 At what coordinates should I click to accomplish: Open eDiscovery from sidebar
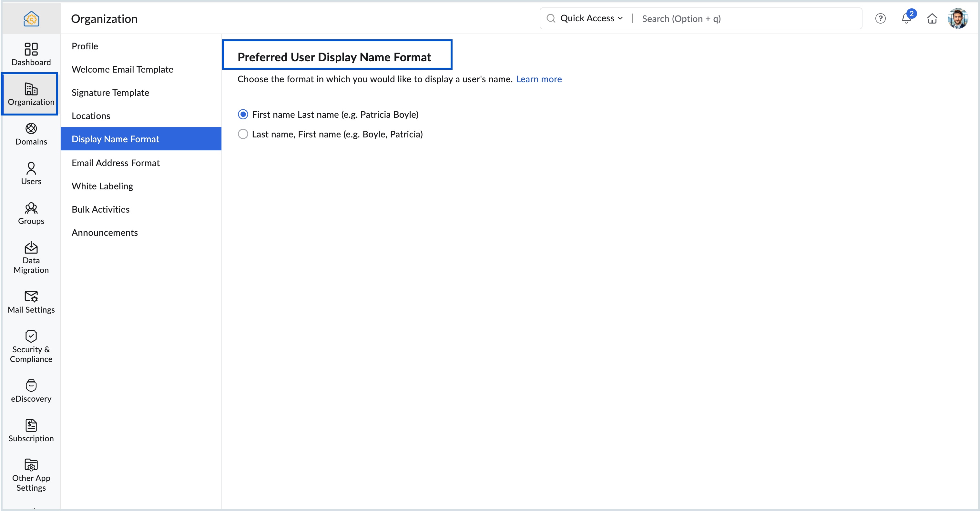[x=31, y=391]
